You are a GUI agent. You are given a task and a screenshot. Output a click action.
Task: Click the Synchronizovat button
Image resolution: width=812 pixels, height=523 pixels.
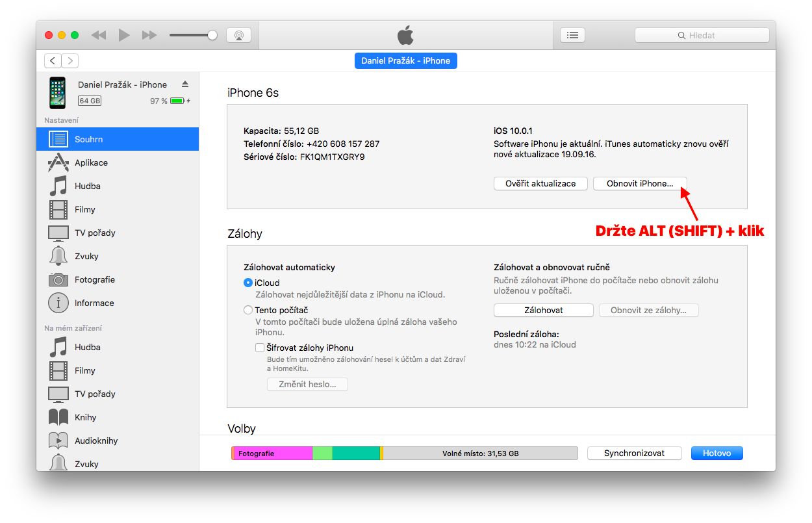[635, 453]
